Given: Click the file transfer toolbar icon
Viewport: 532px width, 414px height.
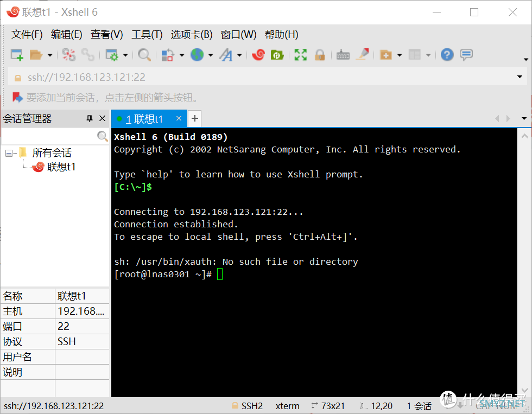Looking at the screenshot, I should (x=168, y=55).
